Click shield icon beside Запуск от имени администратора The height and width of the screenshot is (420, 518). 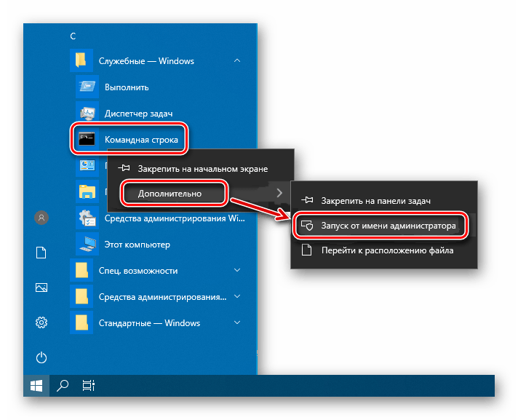(x=307, y=226)
